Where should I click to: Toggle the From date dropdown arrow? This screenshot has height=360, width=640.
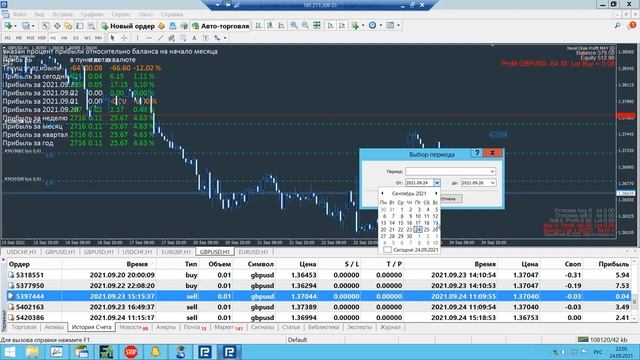point(437,183)
